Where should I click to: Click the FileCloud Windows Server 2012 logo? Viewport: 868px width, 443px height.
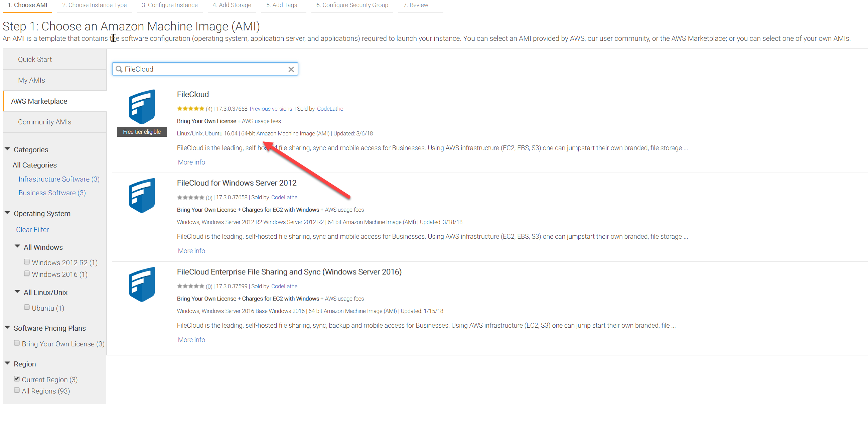click(x=142, y=196)
